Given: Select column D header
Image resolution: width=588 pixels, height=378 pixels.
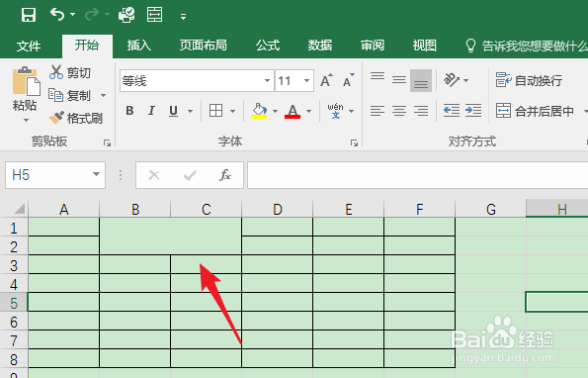Looking at the screenshot, I should coord(277,209).
